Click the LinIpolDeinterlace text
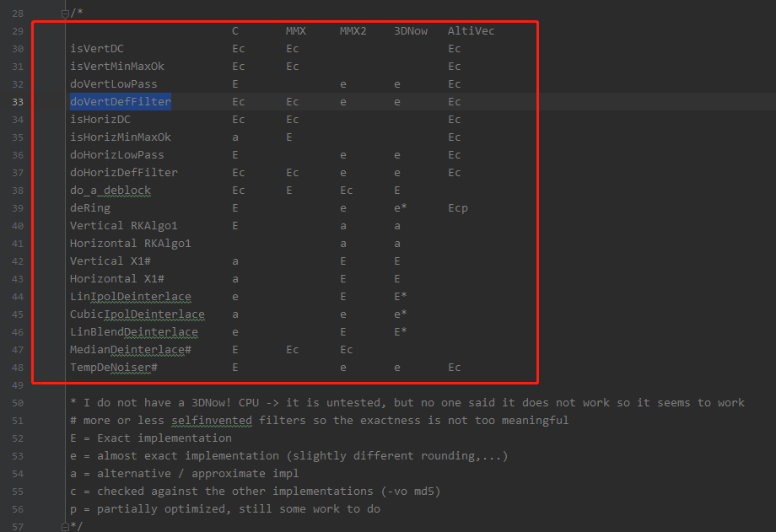776x532 pixels. tap(131, 297)
